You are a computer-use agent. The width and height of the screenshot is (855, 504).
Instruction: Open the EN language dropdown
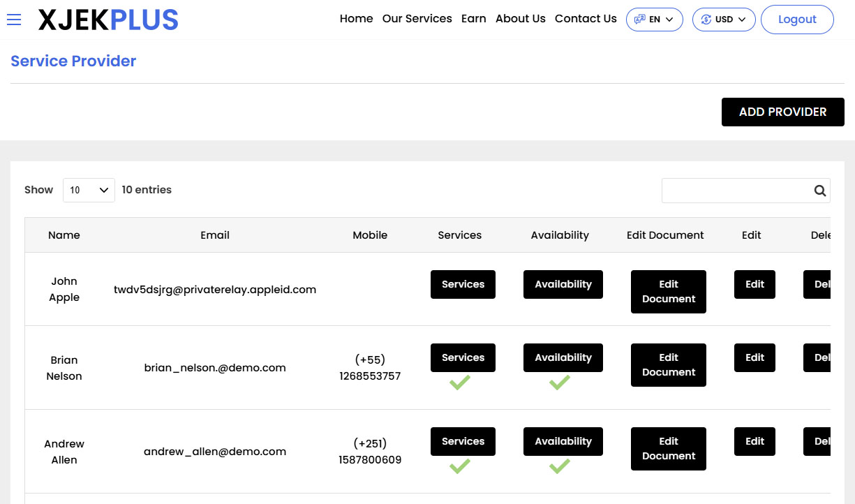[x=654, y=20]
